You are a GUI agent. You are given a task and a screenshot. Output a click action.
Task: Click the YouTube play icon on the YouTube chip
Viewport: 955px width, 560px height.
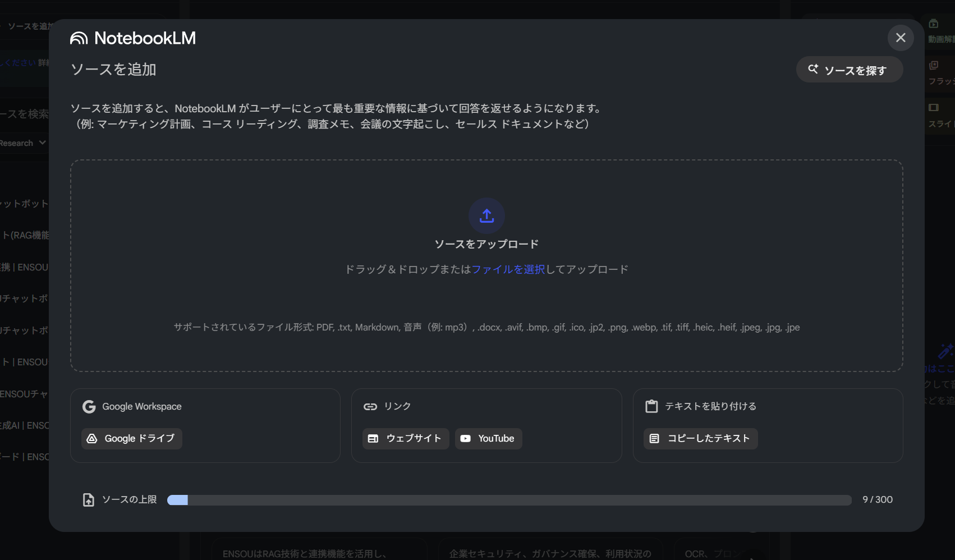coord(465,438)
